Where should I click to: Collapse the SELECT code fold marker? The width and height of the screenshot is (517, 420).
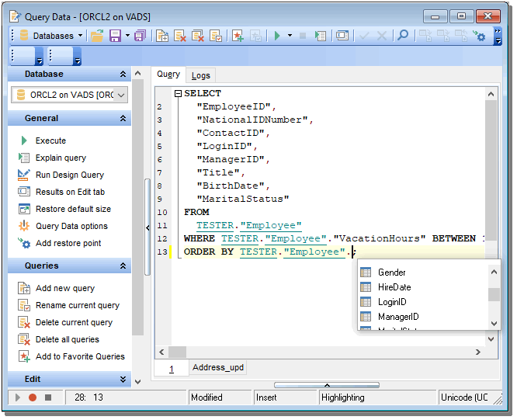coord(179,93)
